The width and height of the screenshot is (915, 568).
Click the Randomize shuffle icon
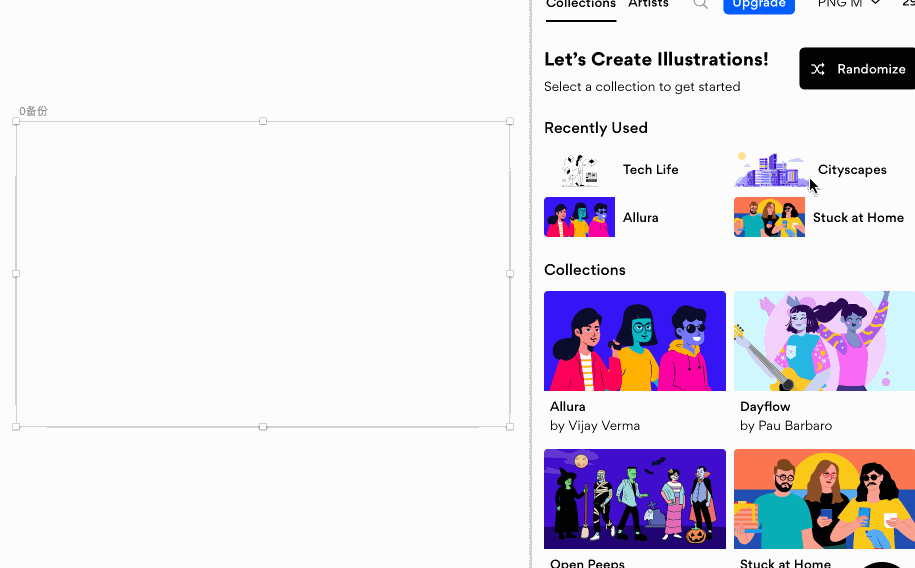[x=818, y=69]
